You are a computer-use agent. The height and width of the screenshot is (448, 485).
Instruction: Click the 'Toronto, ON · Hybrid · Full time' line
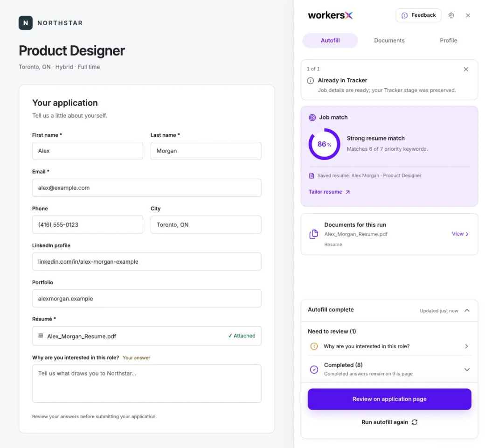(x=59, y=67)
